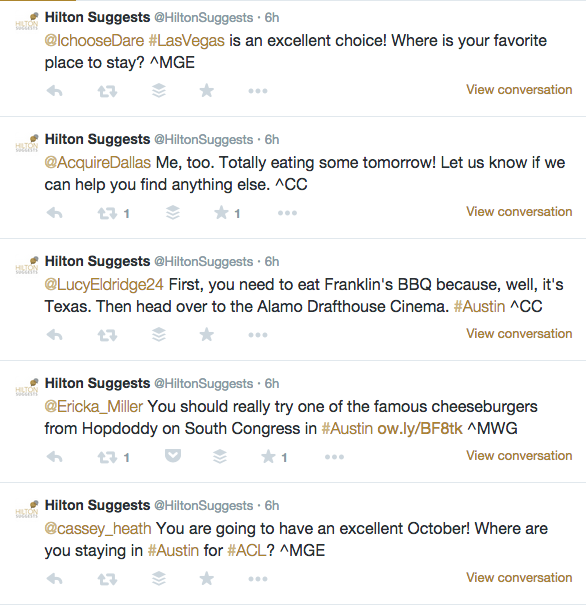Image resolution: width=586 pixels, height=605 pixels.
Task: Toggle favorite star on @AcquireDallas tweet
Action: click(221, 213)
